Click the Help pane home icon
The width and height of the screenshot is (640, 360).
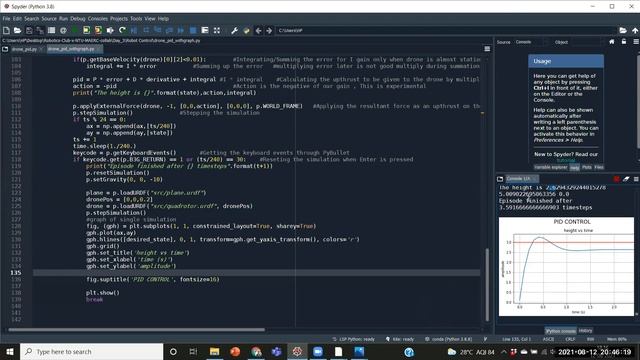click(611, 42)
